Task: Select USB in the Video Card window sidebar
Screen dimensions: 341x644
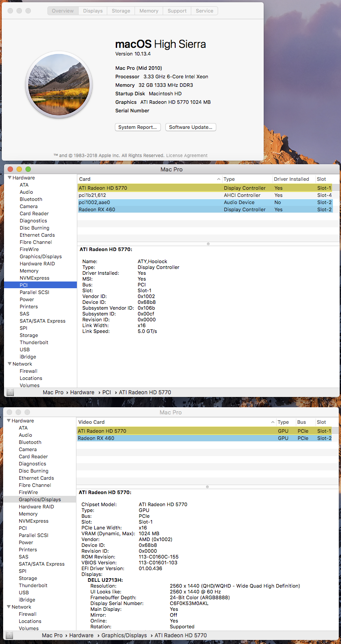Action: 24,593
